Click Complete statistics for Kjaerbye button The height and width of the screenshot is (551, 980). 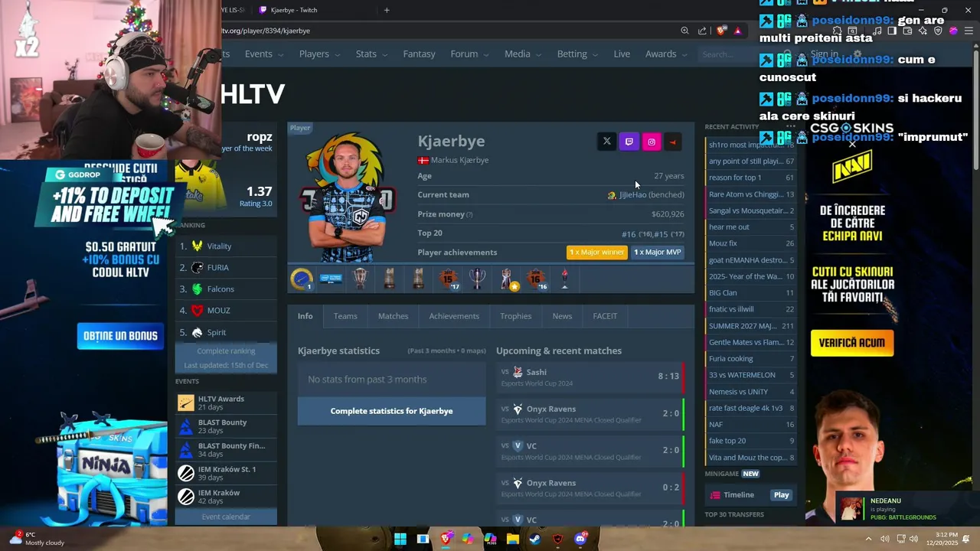(x=391, y=411)
